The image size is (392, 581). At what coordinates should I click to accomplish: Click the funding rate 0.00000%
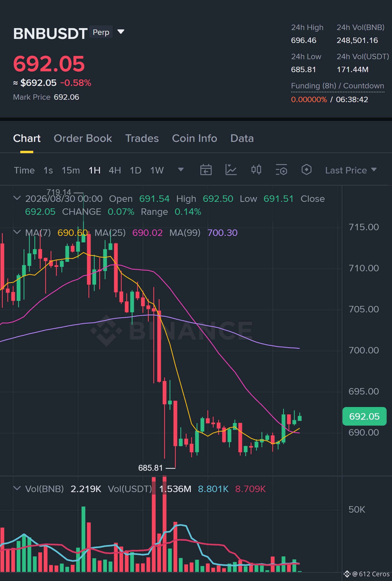309,99
